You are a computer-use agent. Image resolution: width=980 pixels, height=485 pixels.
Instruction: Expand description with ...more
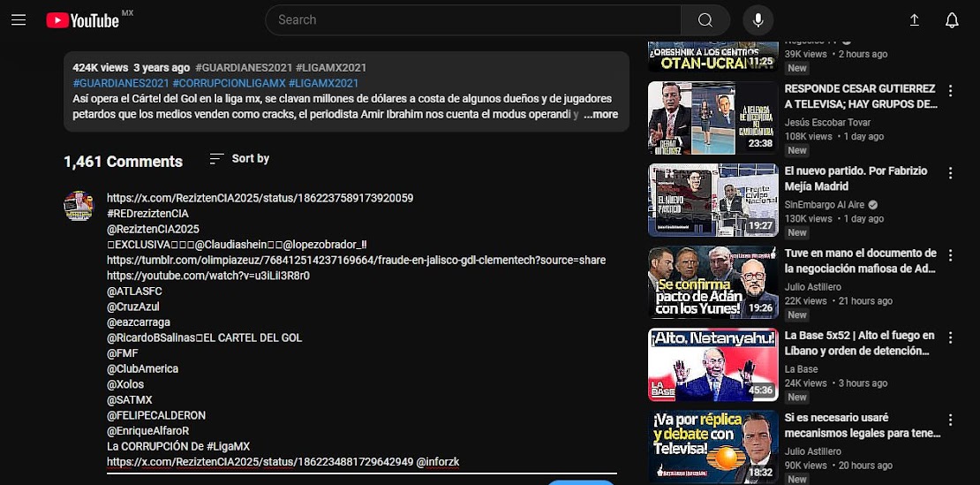(600, 114)
